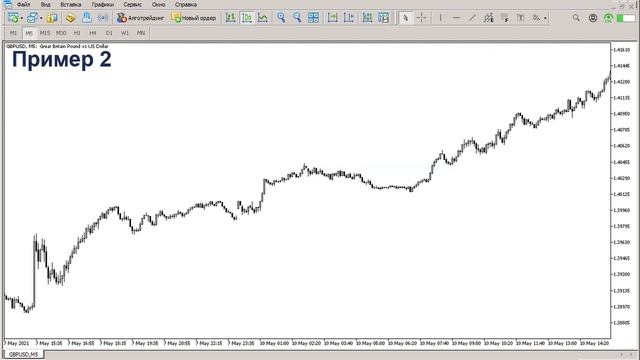Toggle Алготрейдинг button
640x360 pixels.
(x=140, y=18)
